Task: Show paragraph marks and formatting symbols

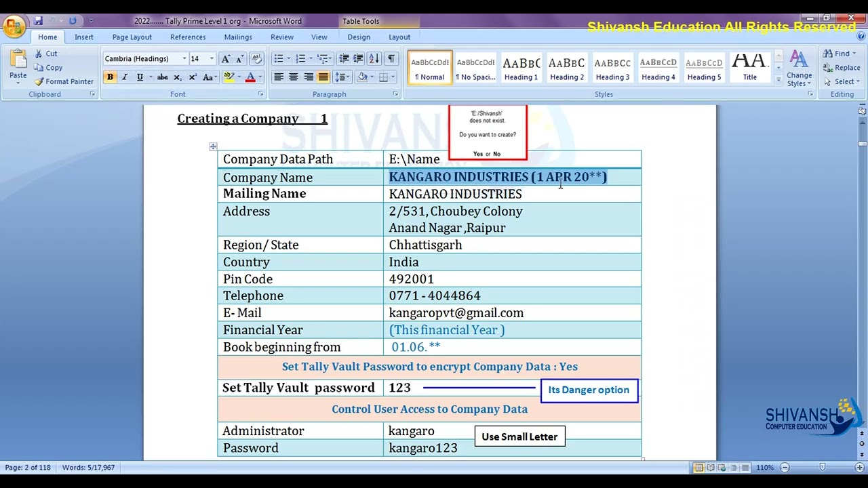Action: click(392, 59)
